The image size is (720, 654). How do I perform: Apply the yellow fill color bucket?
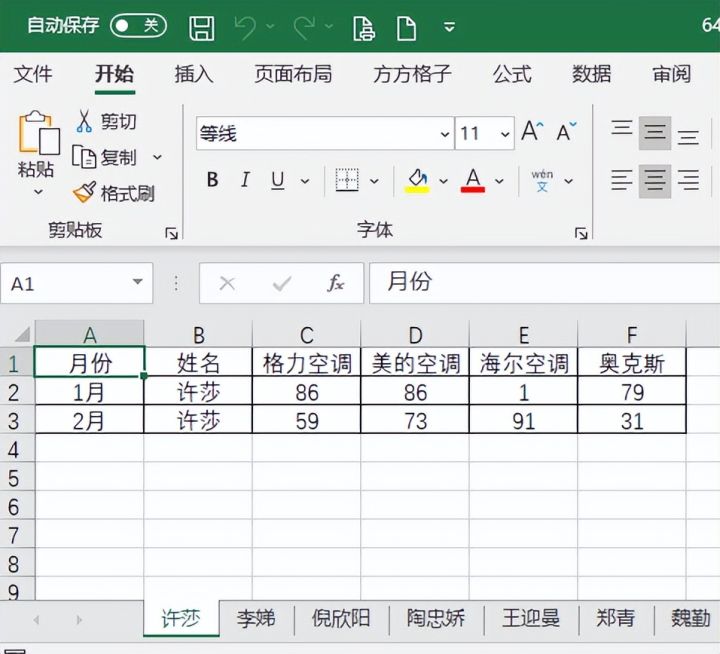click(x=417, y=180)
